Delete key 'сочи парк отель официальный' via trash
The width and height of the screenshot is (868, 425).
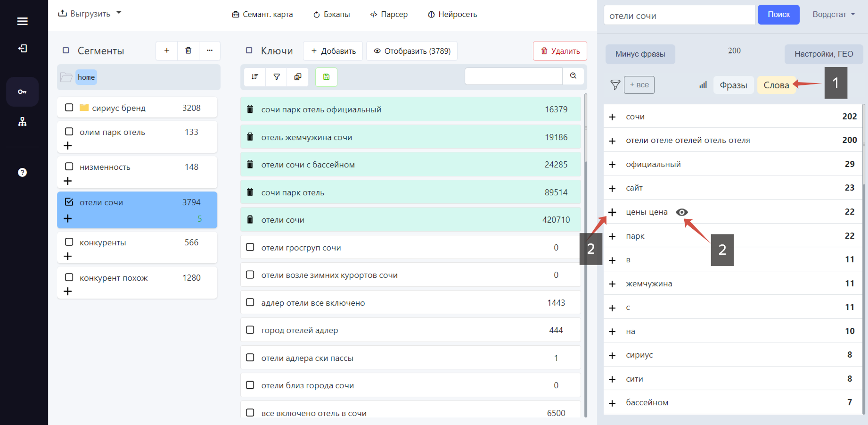[250, 109]
